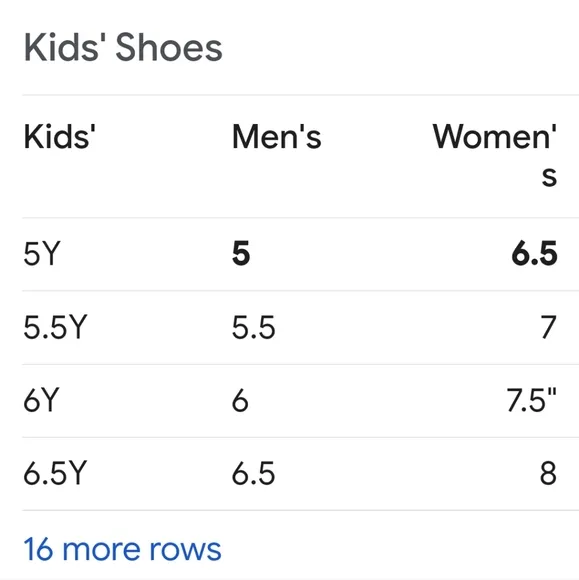Select the Men's column header

click(x=276, y=136)
